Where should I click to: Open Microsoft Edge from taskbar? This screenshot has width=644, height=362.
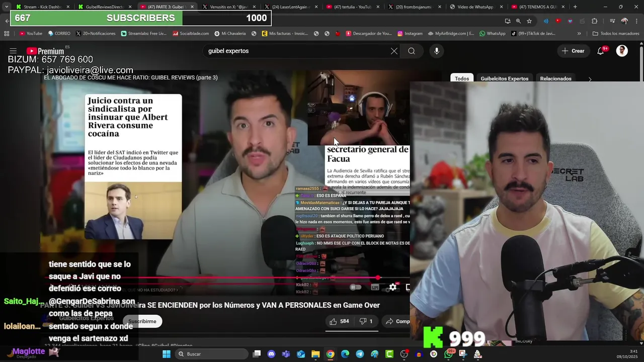(345, 354)
